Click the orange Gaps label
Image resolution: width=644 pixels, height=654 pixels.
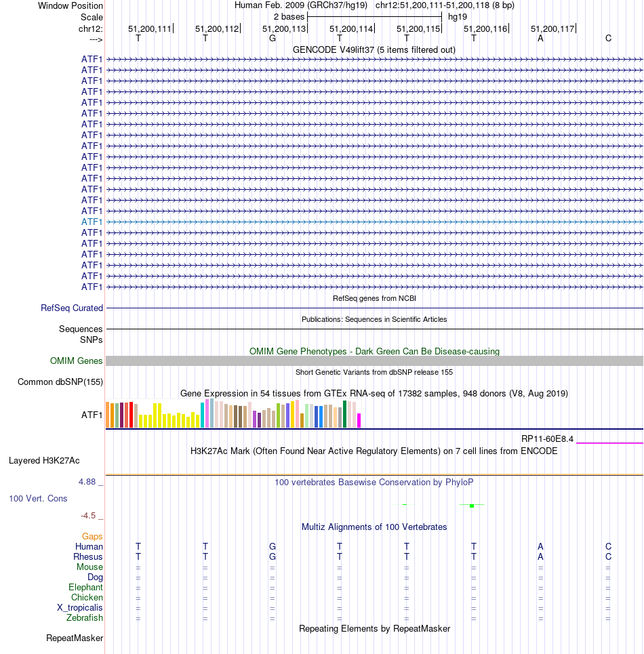pos(92,536)
